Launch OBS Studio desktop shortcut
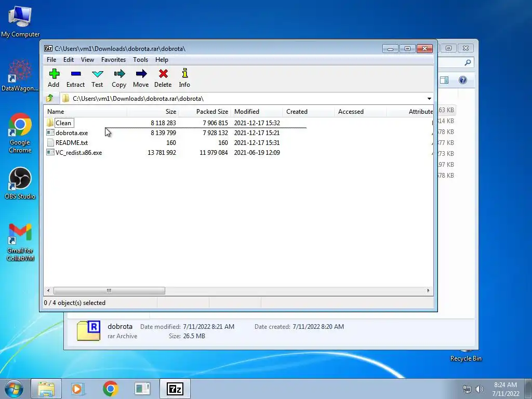The height and width of the screenshot is (399, 532). pyautogui.click(x=20, y=183)
